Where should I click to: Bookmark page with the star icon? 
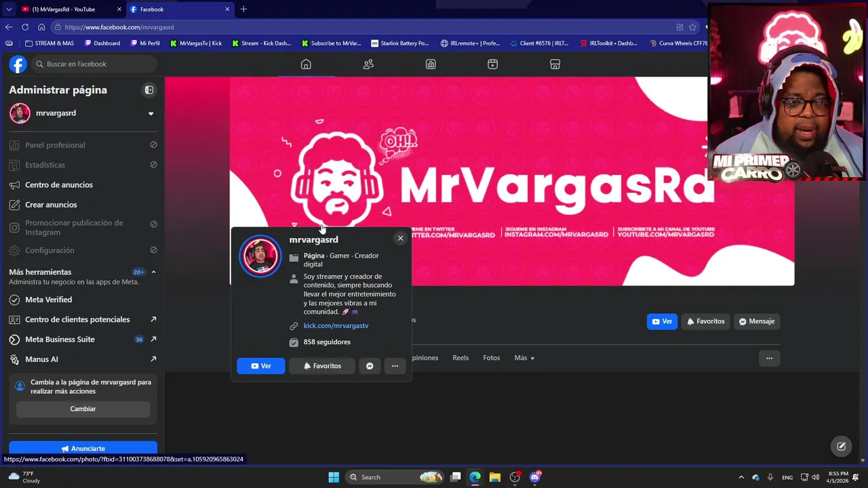click(x=692, y=27)
